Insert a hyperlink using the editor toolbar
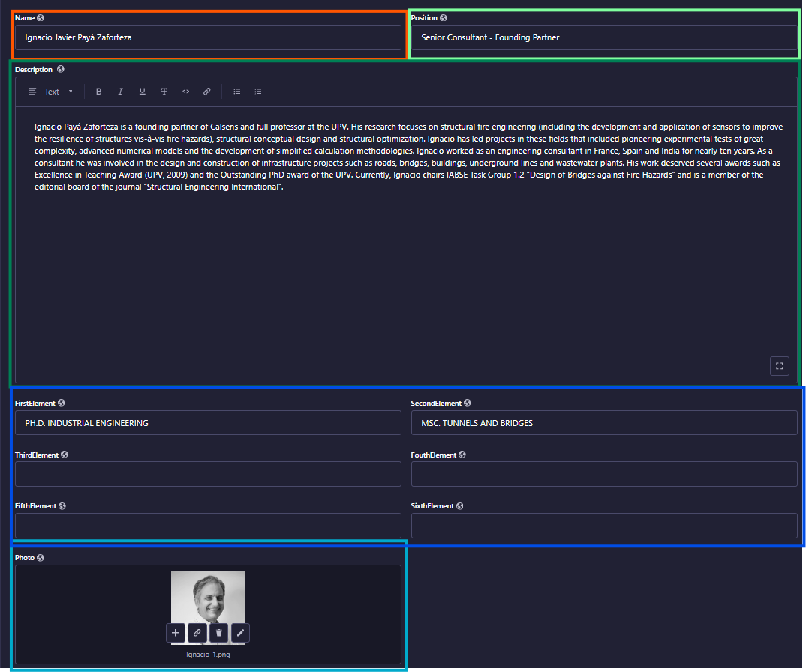The image size is (806, 672). point(207,91)
